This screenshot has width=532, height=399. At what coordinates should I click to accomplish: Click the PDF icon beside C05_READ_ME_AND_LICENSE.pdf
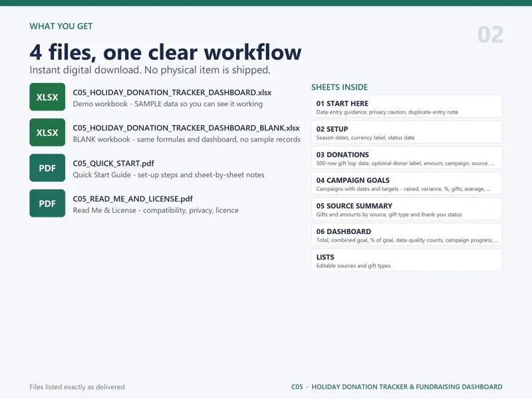coord(47,203)
